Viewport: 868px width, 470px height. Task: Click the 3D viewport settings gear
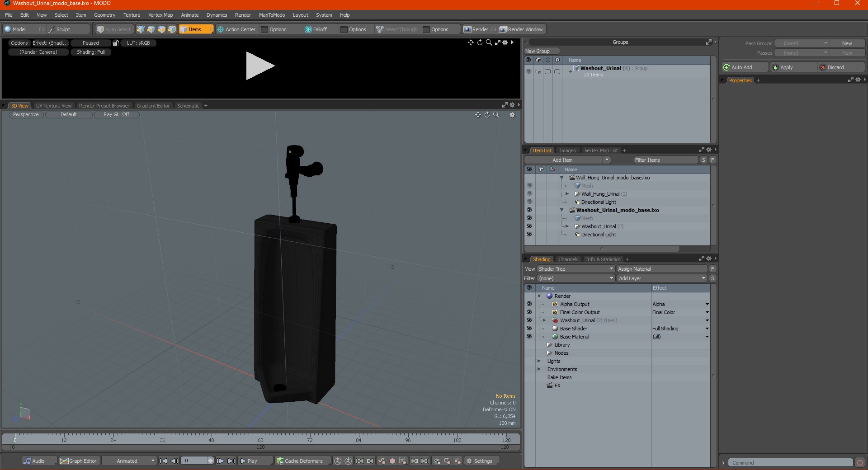click(512, 115)
